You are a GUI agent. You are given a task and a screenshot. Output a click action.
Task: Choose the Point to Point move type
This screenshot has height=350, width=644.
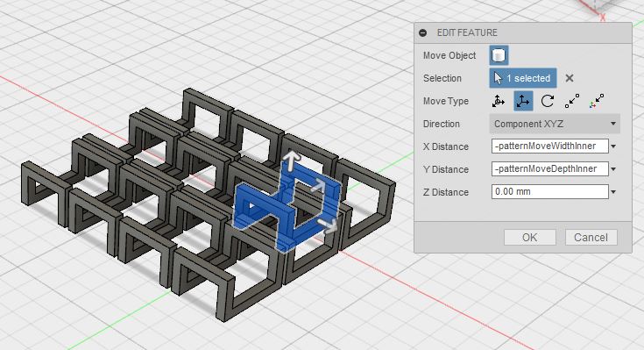click(x=571, y=101)
